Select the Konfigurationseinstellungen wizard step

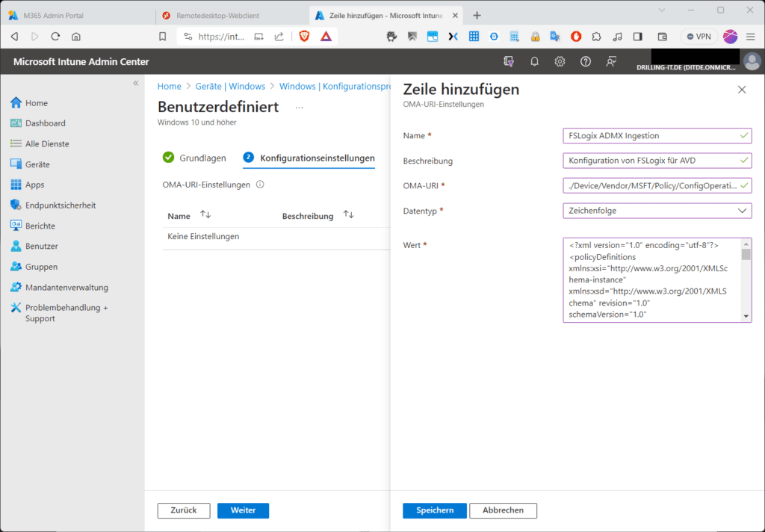coord(309,158)
